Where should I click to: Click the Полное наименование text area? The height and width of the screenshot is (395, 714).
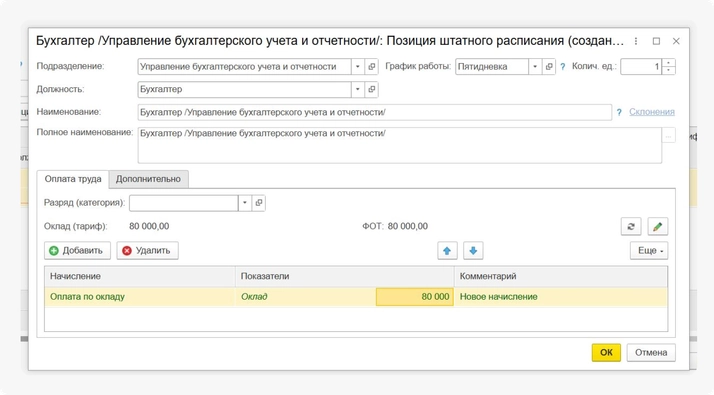click(399, 145)
